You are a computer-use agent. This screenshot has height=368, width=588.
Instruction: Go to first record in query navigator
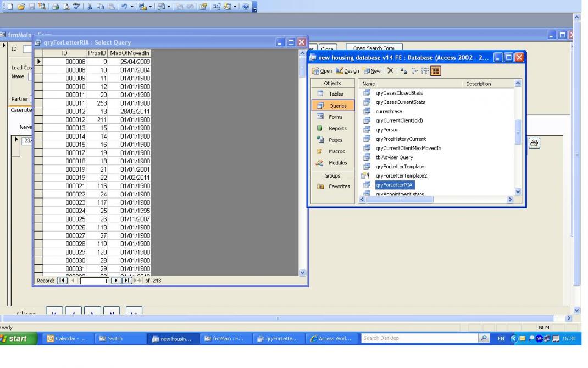62,281
